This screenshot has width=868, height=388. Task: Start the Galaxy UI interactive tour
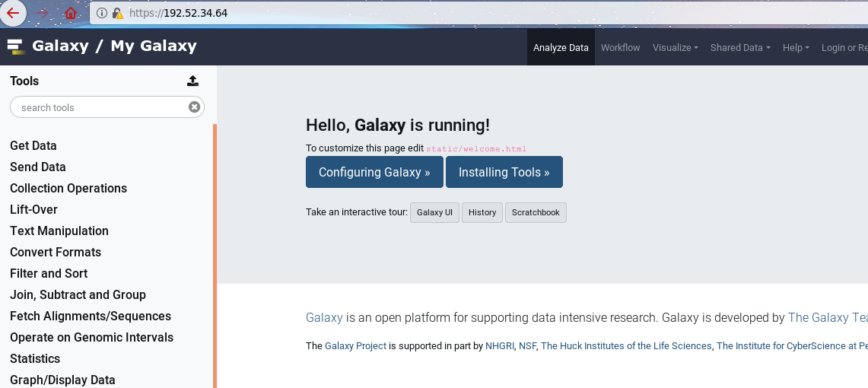(x=434, y=212)
